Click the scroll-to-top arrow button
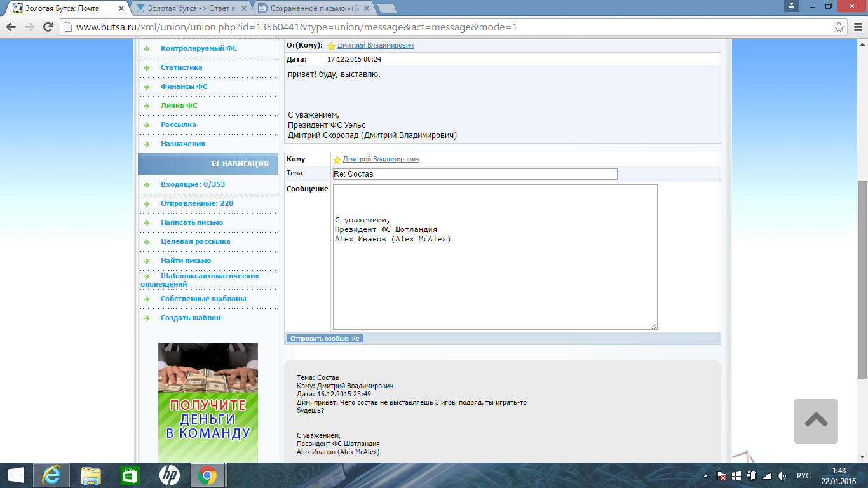 815,421
